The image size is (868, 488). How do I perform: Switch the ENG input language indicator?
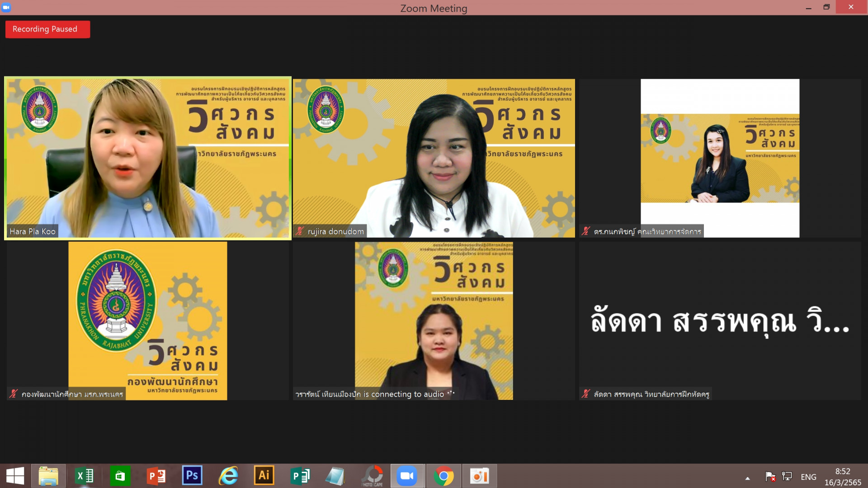(x=808, y=477)
